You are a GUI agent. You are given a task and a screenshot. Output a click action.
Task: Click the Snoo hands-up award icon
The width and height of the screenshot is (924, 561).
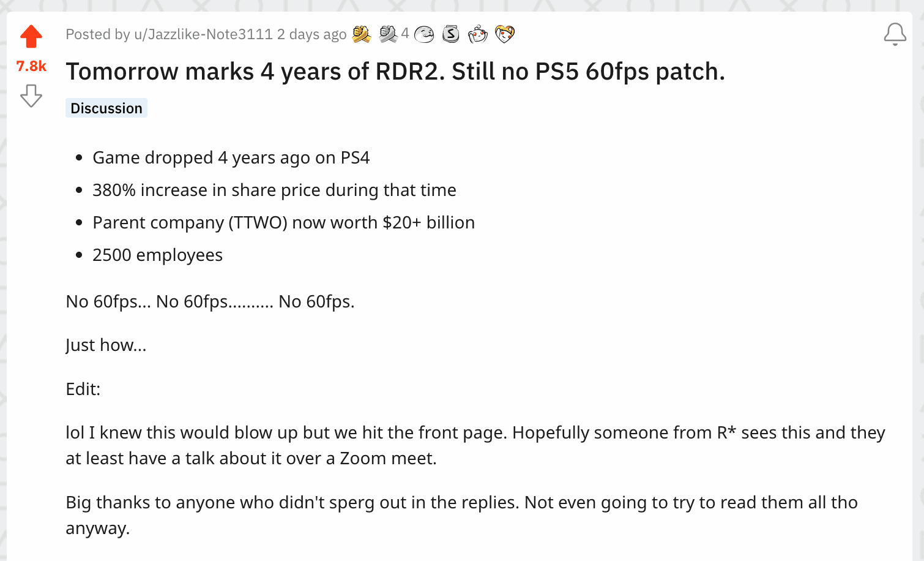(x=478, y=34)
